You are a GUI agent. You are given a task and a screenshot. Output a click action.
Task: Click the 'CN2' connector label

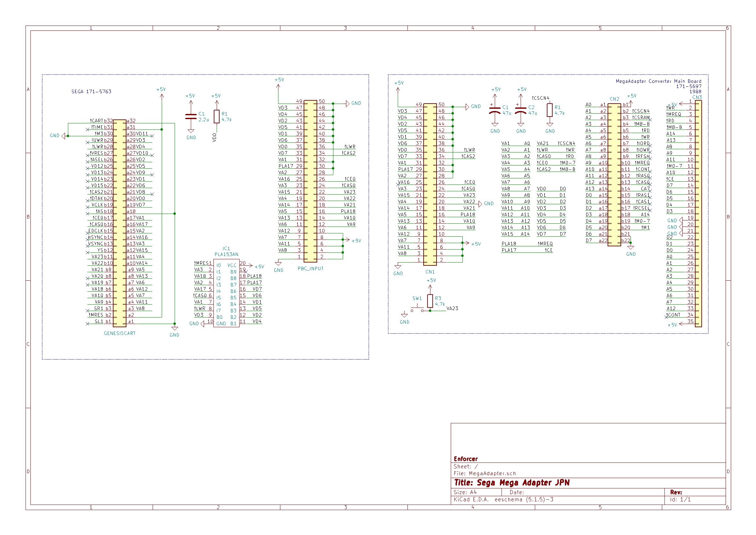click(x=614, y=99)
